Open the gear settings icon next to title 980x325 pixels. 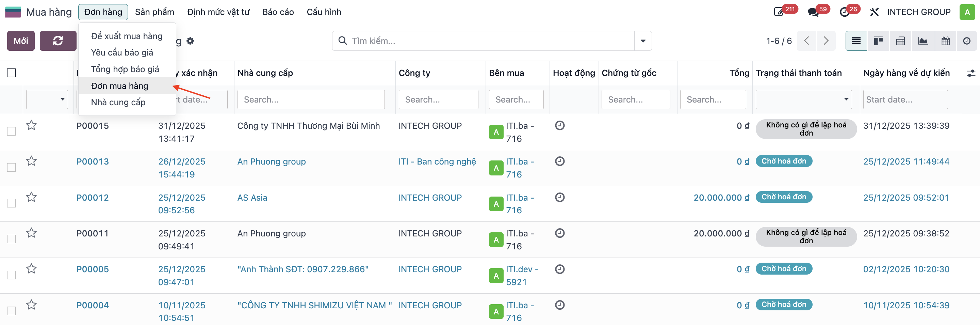190,41
